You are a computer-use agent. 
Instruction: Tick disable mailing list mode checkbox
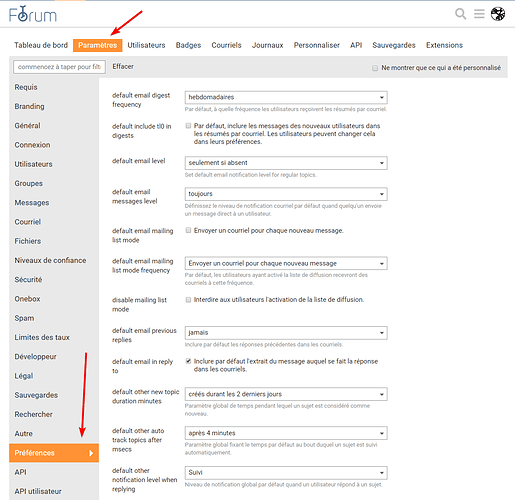click(188, 300)
